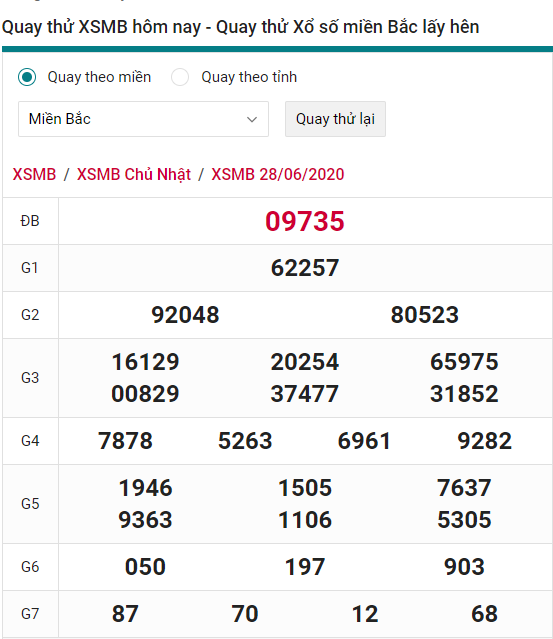Click the G7 number 87

point(125,614)
